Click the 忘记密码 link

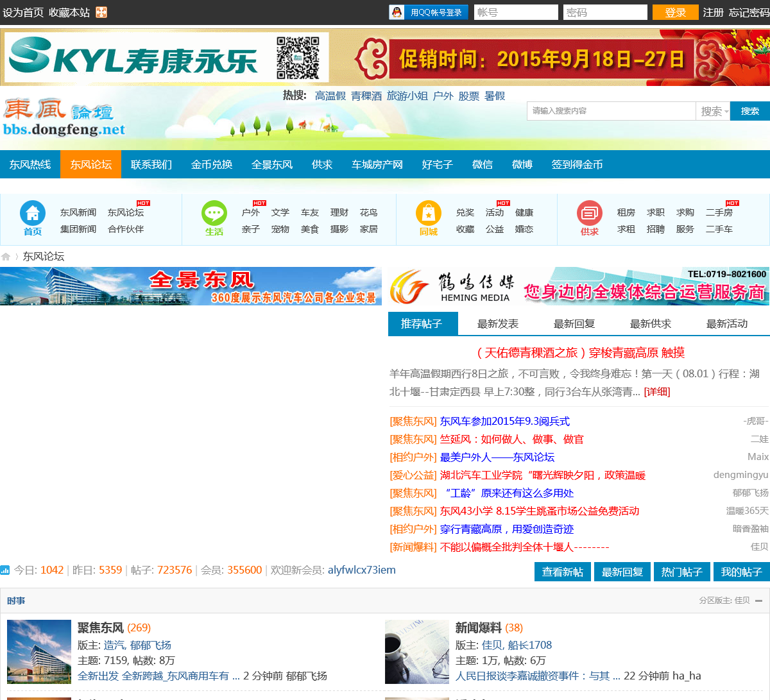[749, 12]
